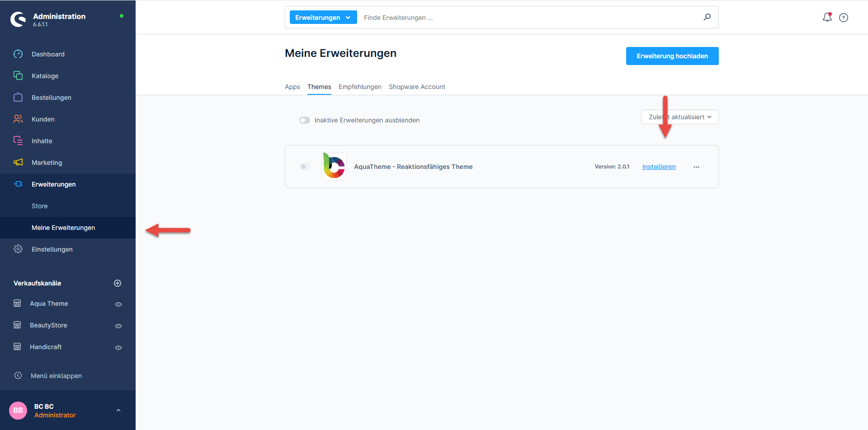Click the notification bell icon
Image resolution: width=868 pixels, height=430 pixels.
coord(827,17)
